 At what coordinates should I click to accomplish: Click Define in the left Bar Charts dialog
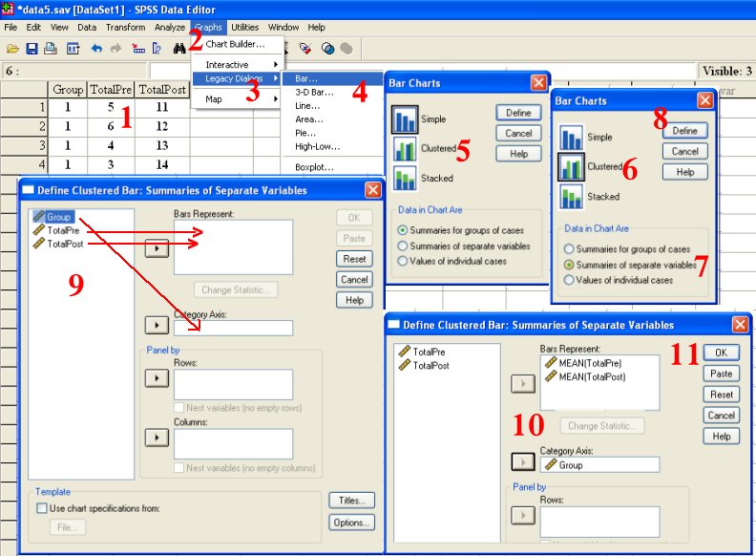tap(518, 113)
